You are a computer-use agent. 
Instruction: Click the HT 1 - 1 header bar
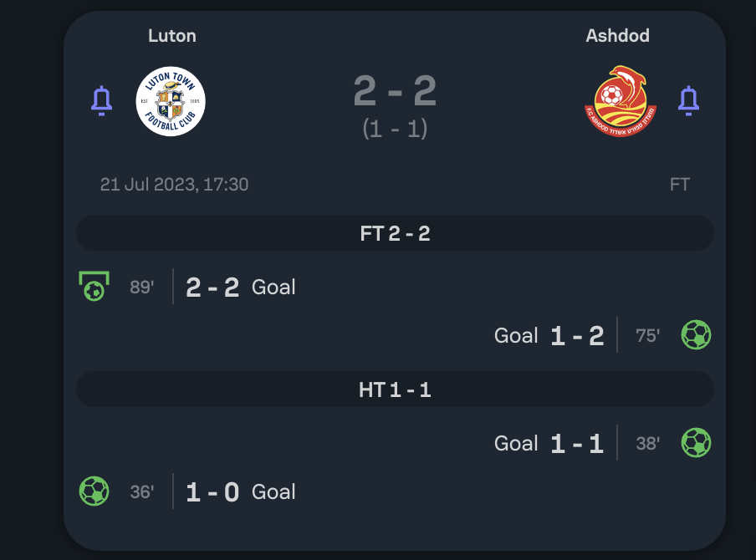[395, 389]
